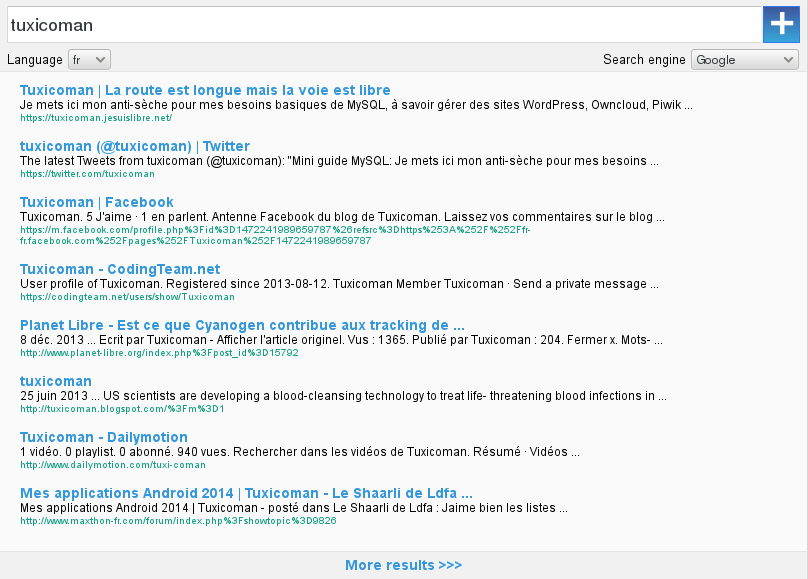Click the planet-libre.org index.php URL
808x579 pixels.
(159, 353)
